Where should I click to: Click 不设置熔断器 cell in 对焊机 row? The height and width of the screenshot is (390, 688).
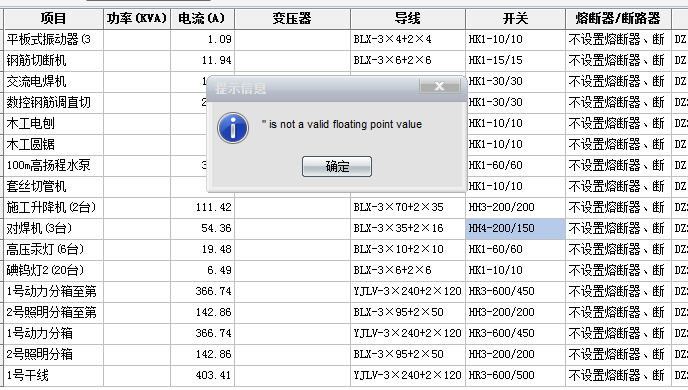[618, 229]
